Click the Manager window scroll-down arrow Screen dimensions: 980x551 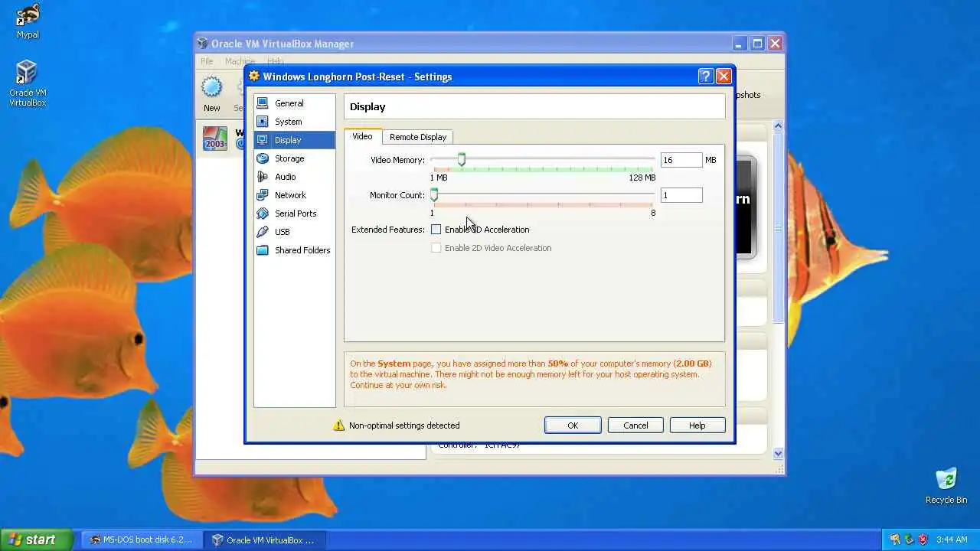[778, 453]
